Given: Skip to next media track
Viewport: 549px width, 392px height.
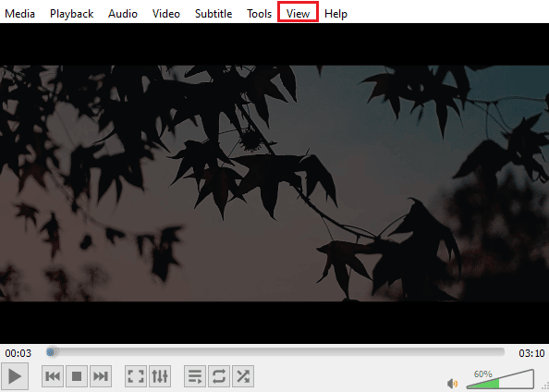Looking at the screenshot, I should click(101, 376).
